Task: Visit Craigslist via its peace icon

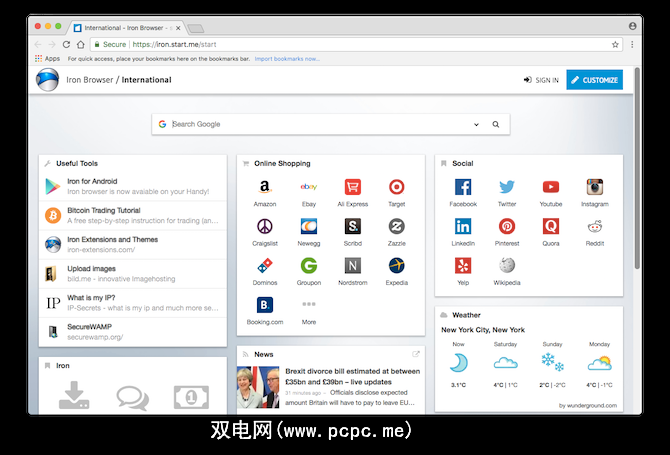Action: [x=265, y=226]
